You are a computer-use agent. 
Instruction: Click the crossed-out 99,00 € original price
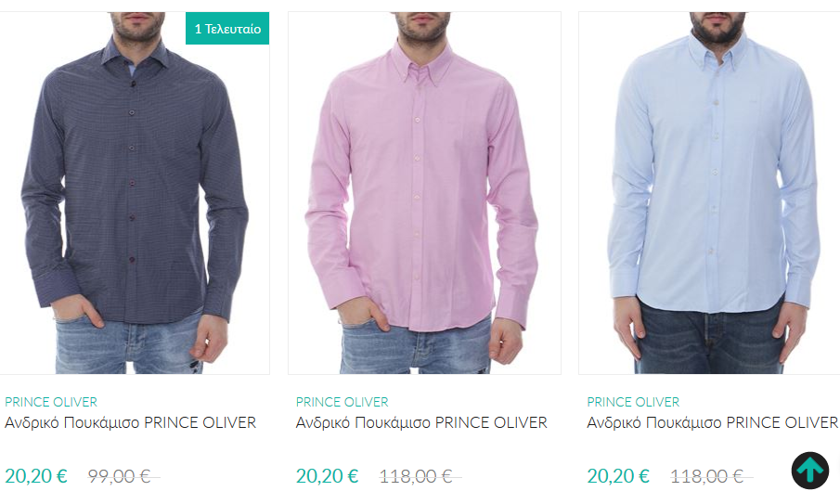click(123, 476)
